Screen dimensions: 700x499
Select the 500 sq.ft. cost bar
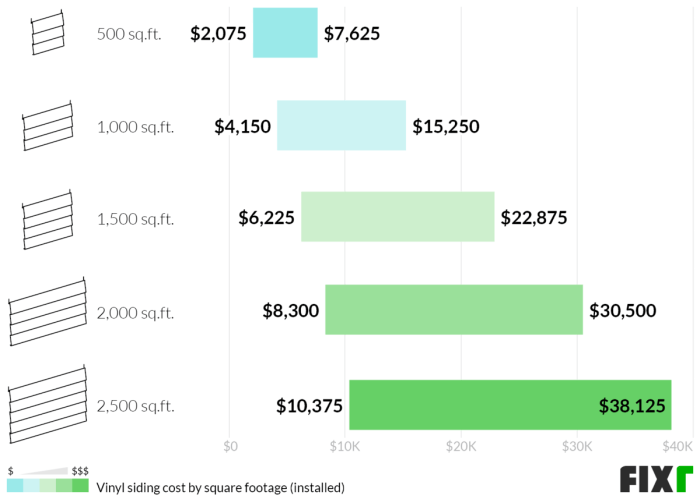coord(285,33)
